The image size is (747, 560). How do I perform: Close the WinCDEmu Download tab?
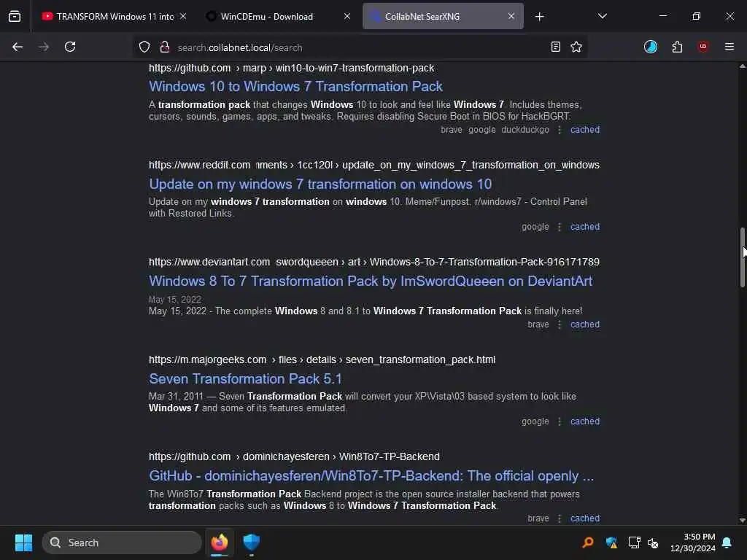(347, 17)
